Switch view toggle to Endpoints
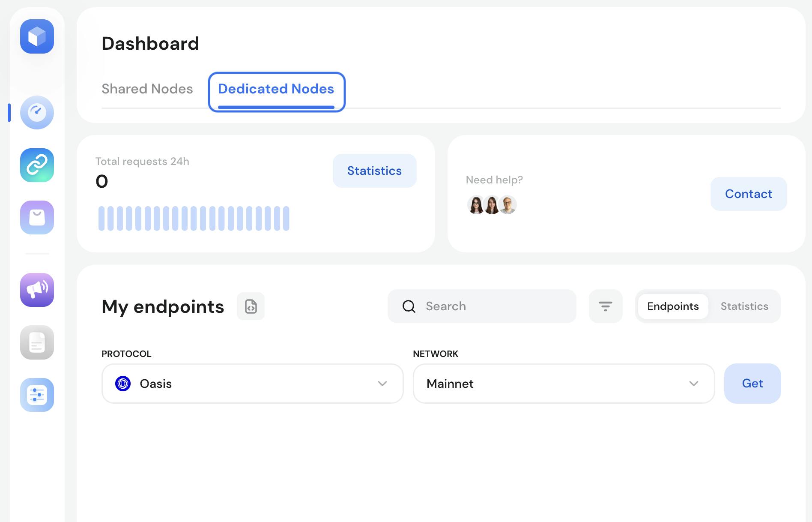Screen dimensions: 812x522 click(673, 306)
